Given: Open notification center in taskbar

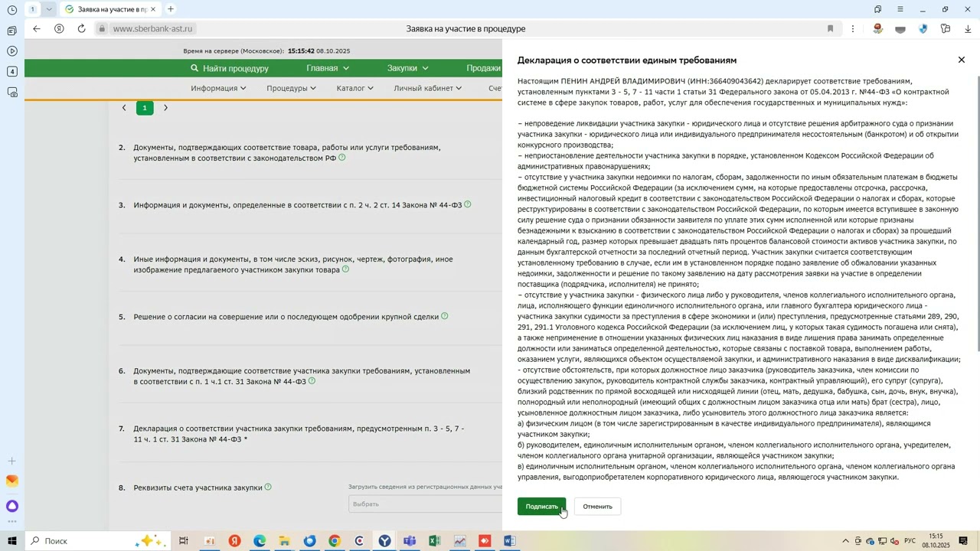Looking at the screenshot, I should [963, 541].
